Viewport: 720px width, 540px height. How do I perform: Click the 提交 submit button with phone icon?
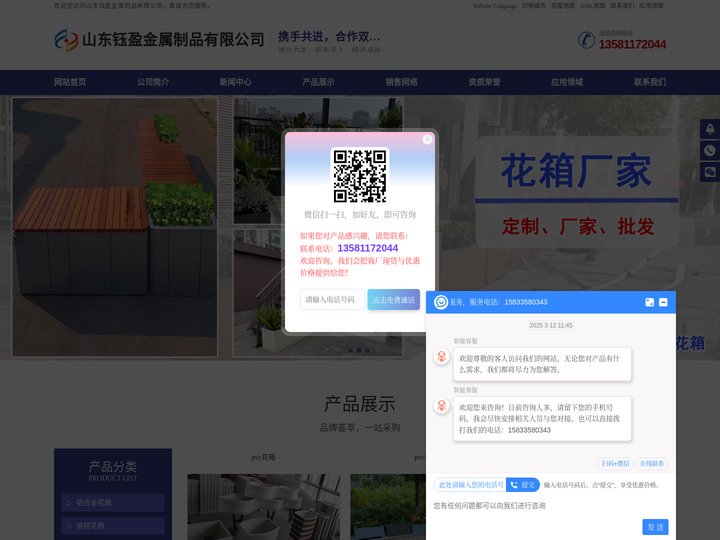click(523, 484)
